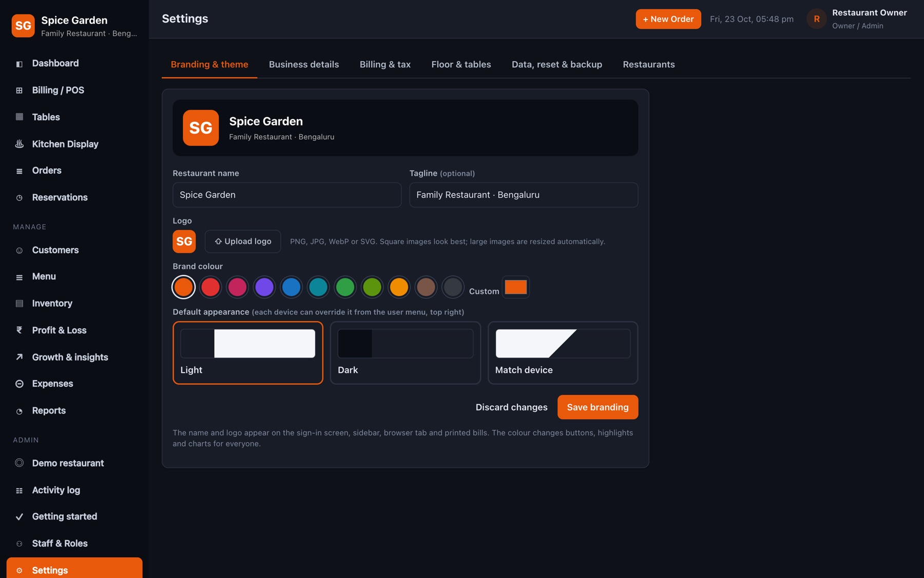The height and width of the screenshot is (578, 924).
Task: Open Dashboard via its sidebar icon
Action: (x=20, y=64)
